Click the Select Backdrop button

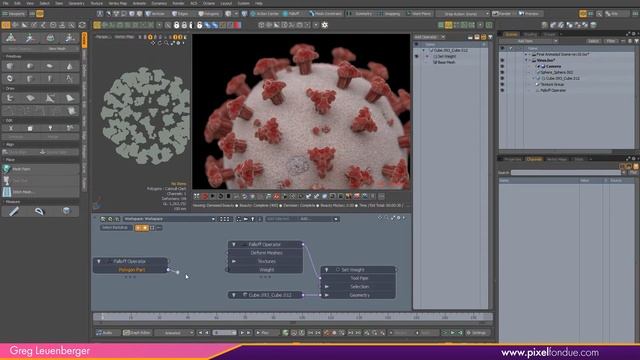tap(116, 227)
